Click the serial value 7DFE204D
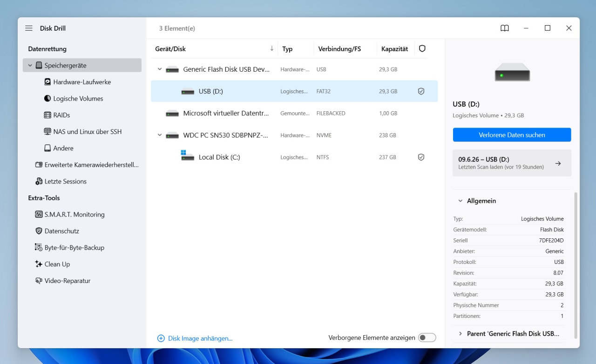 point(551,241)
